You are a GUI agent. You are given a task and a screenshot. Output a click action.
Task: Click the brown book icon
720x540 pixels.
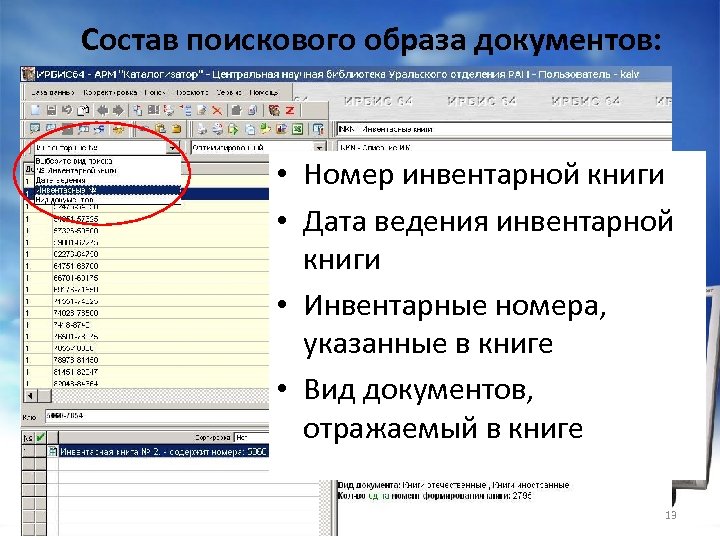click(274, 110)
